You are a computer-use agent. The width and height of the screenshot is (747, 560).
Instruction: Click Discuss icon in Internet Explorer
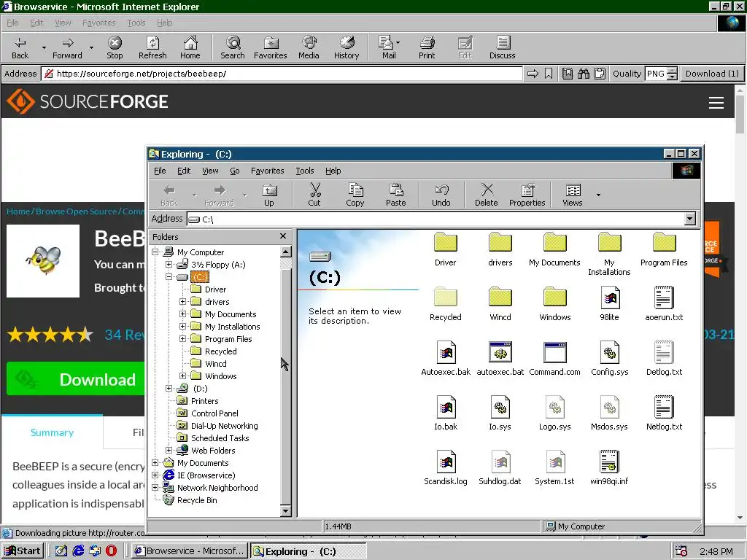(503, 43)
